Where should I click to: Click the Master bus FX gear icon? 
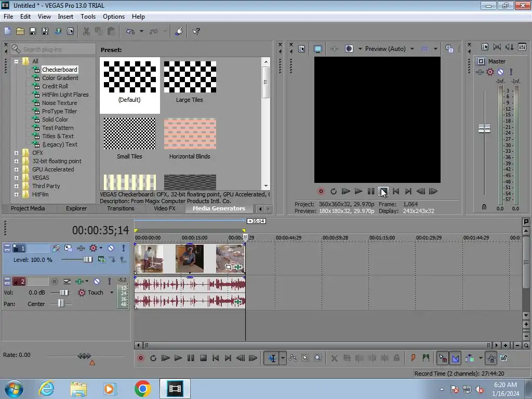coord(490,72)
